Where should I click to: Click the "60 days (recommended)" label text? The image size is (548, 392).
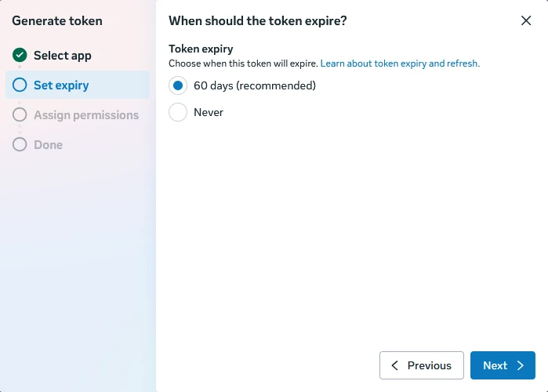point(255,85)
